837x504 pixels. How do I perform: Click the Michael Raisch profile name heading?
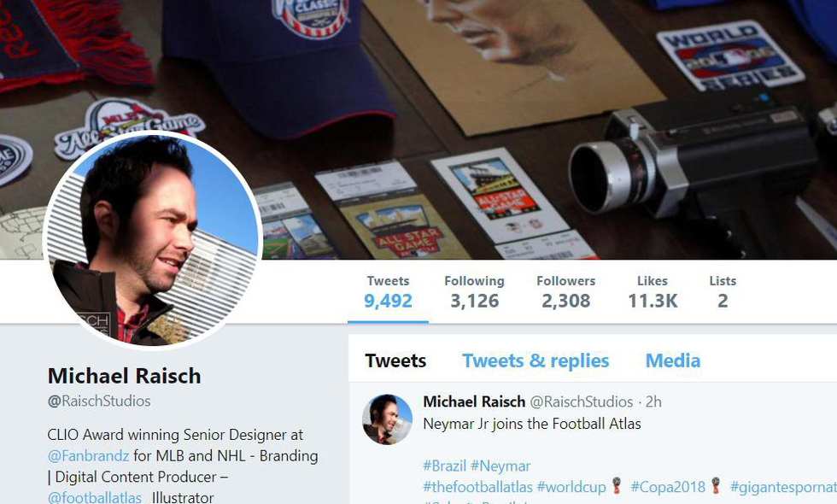pyautogui.click(x=125, y=376)
